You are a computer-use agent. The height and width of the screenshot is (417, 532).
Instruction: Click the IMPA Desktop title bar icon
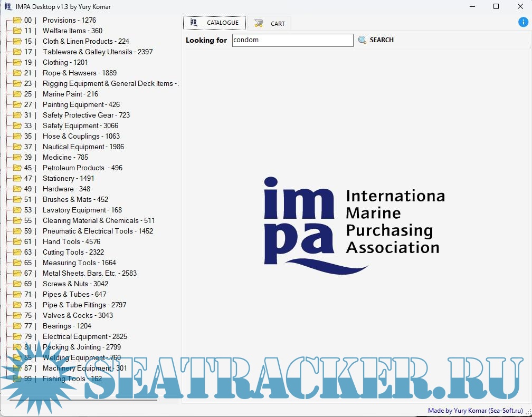[6, 7]
